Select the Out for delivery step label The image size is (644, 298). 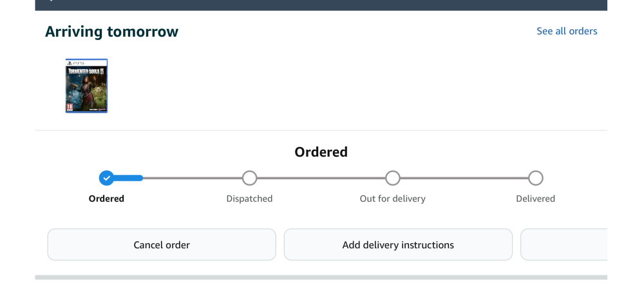[392, 199]
